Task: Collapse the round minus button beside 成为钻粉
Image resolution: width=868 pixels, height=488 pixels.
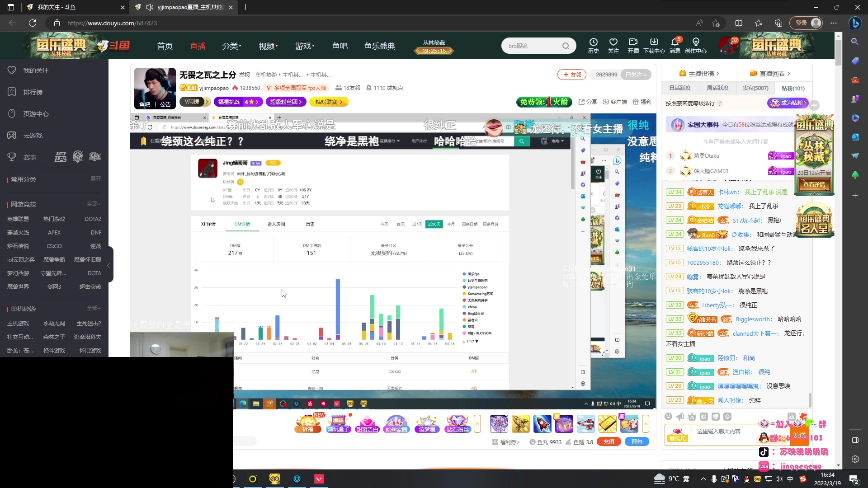Action: [x=814, y=105]
